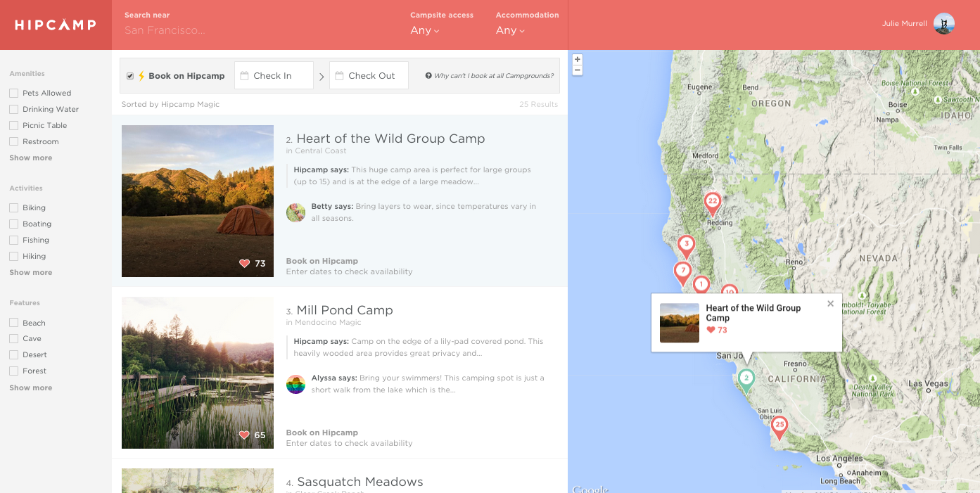Viewport: 980px width, 493px height.
Task: Click the Hipcamp logo
Action: coord(56,25)
